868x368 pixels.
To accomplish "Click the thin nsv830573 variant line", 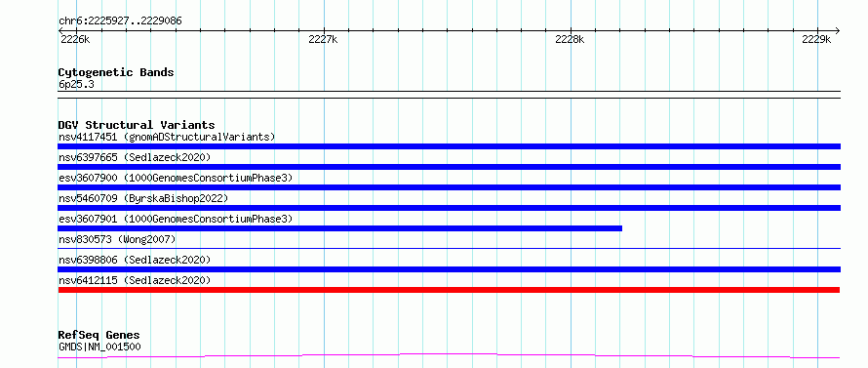I will point(449,249).
